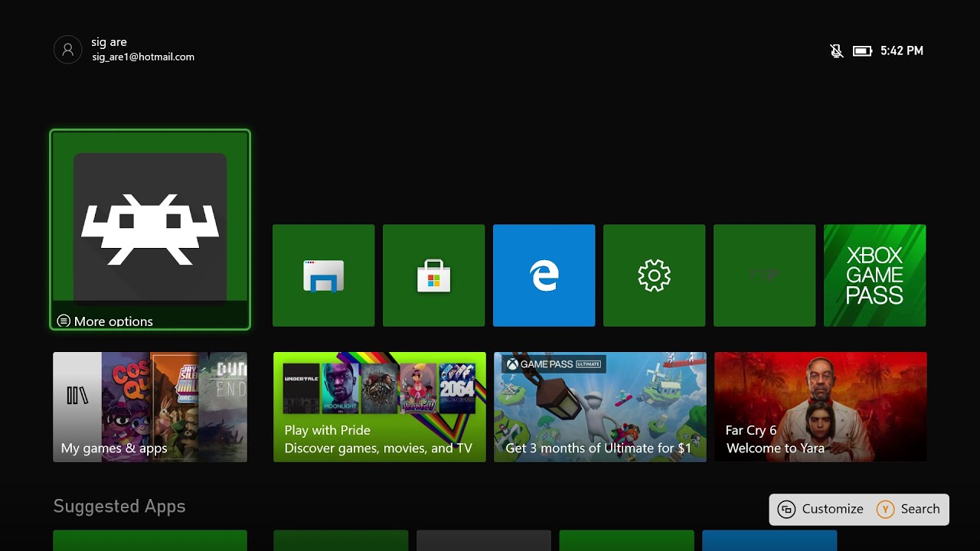Image resolution: width=980 pixels, height=551 pixels.
Task: Click the 'sig are' profile name
Action: tap(109, 42)
